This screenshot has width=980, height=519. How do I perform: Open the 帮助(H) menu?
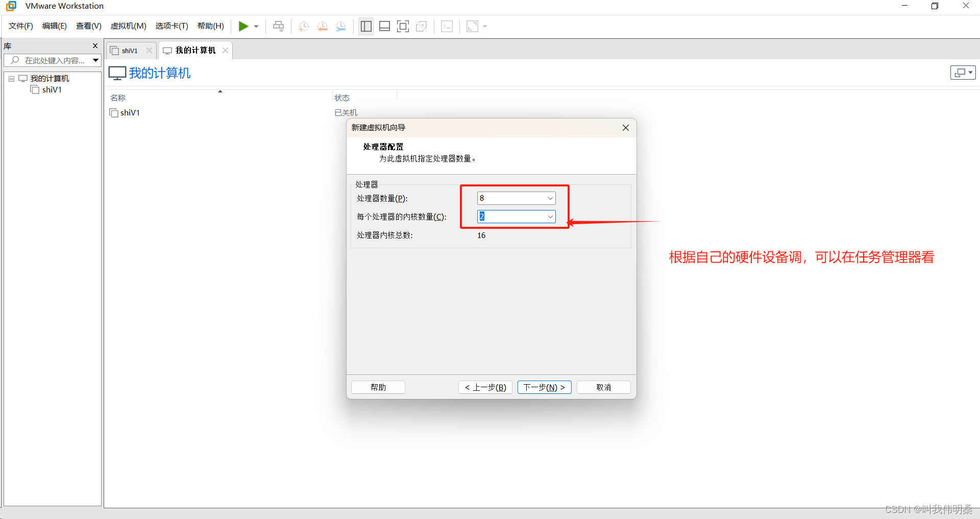click(211, 26)
